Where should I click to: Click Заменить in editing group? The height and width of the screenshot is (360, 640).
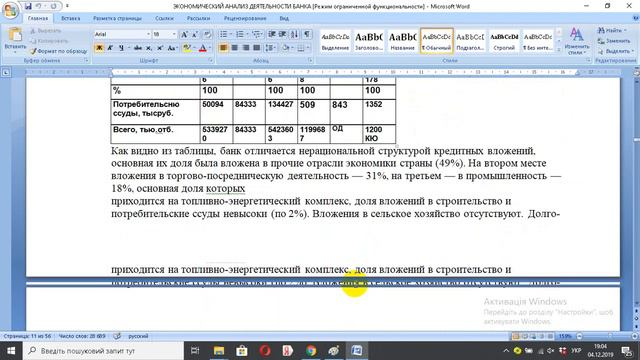613,41
